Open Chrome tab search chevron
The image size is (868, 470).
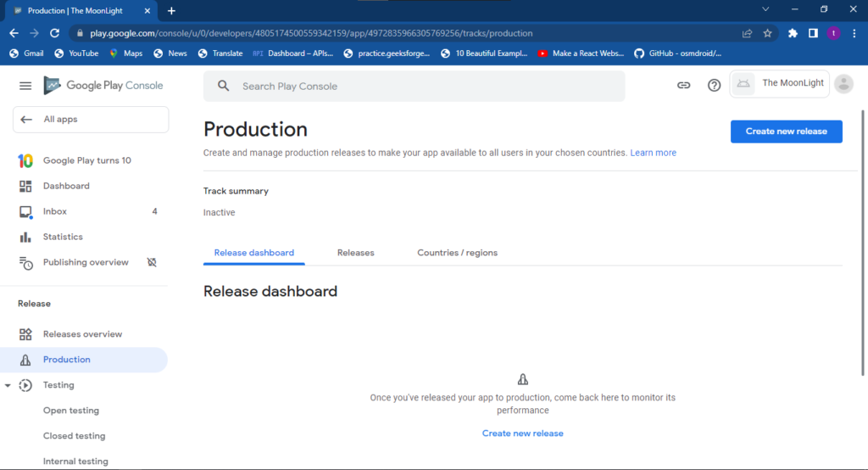[x=765, y=10]
